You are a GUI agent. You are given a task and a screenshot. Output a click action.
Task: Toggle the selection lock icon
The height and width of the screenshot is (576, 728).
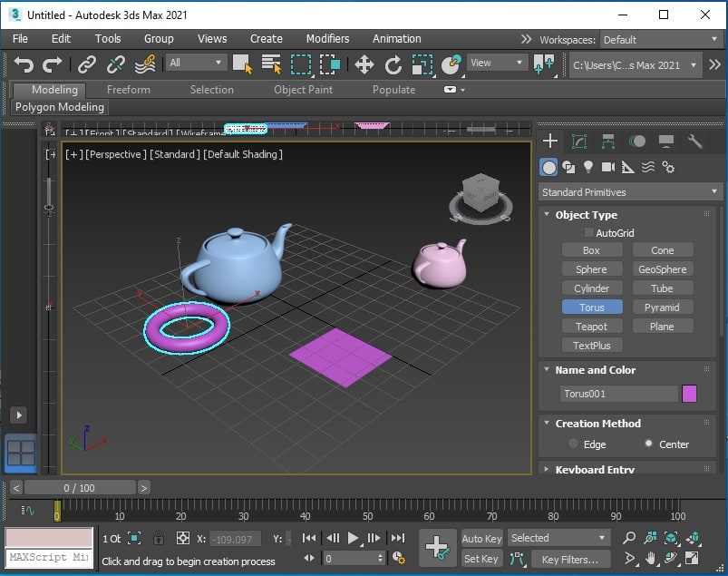(x=159, y=539)
